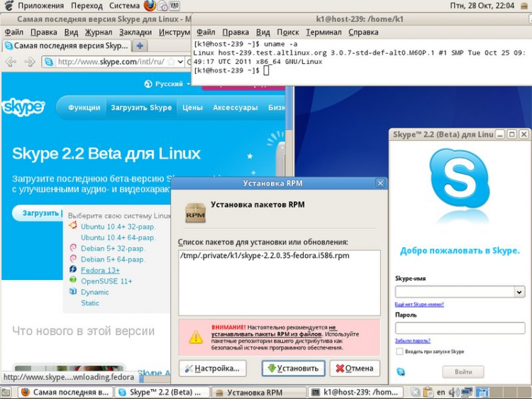This screenshot has width=532, height=399.
Task: Click the Ubuntu 10.4+ 64-разр. link
Action: tap(118, 237)
